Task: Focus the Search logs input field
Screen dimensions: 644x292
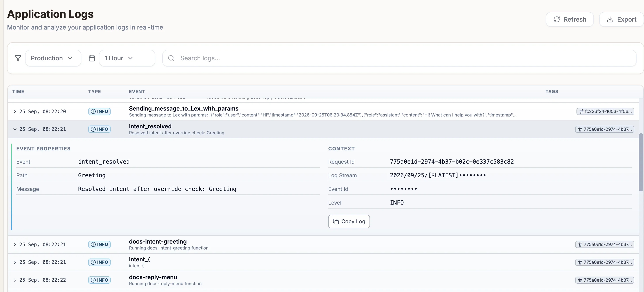Action: tap(399, 58)
